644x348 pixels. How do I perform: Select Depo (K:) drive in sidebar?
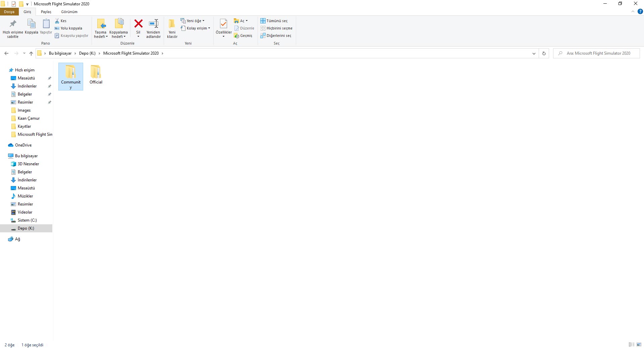(x=26, y=228)
